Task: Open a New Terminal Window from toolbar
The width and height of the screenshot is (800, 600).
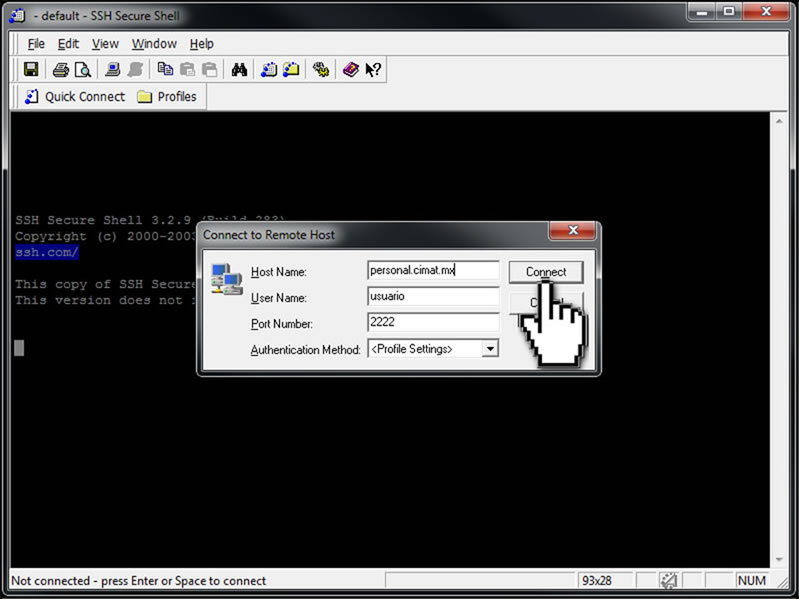Action: 269,69
